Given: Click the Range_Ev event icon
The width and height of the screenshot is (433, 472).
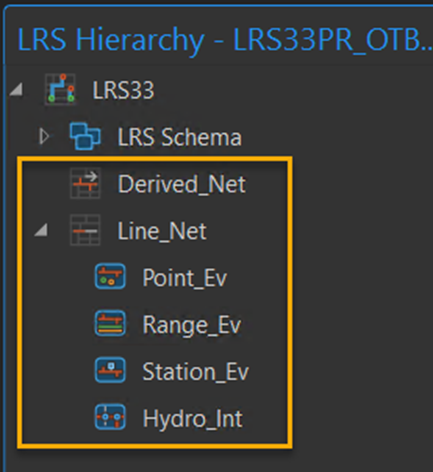Looking at the screenshot, I should [110, 323].
